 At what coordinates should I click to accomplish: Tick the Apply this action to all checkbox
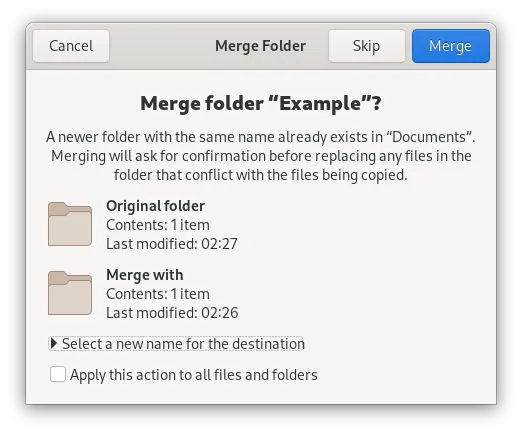point(58,374)
